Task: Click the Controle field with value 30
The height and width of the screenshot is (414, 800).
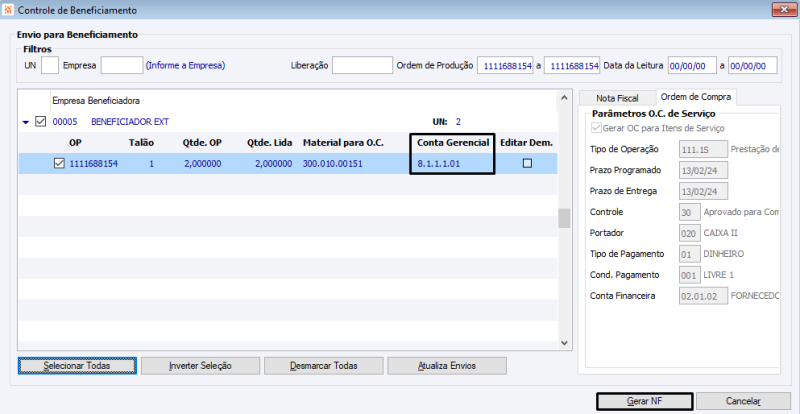Action: (x=689, y=212)
